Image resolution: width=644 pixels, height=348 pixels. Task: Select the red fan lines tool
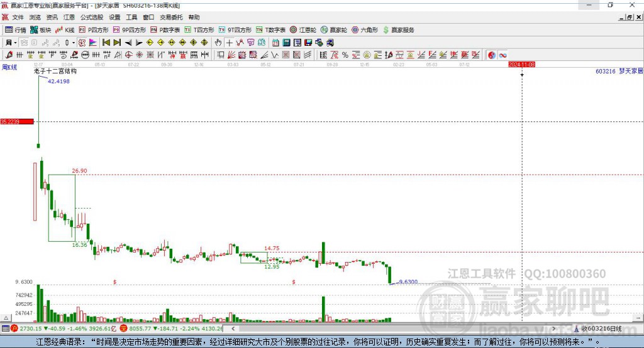(x=231, y=55)
